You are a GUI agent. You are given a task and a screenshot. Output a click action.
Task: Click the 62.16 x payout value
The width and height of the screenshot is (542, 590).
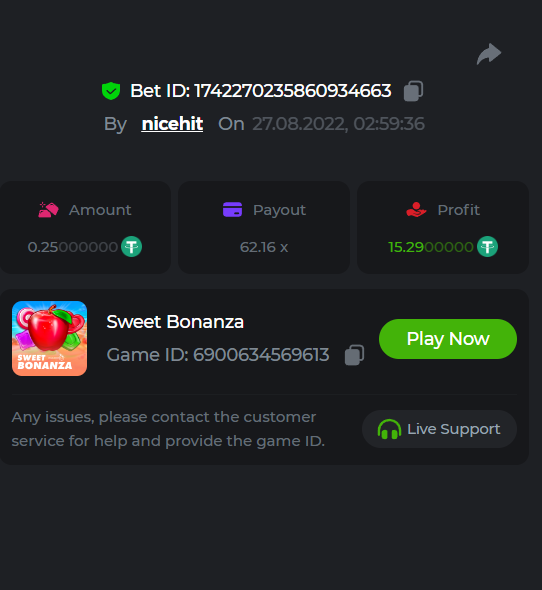[x=264, y=247]
